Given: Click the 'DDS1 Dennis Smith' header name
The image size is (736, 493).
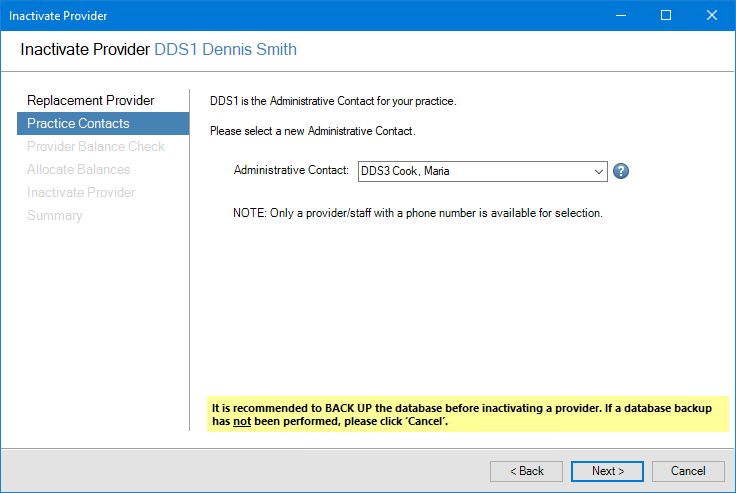Looking at the screenshot, I should click(x=225, y=49).
